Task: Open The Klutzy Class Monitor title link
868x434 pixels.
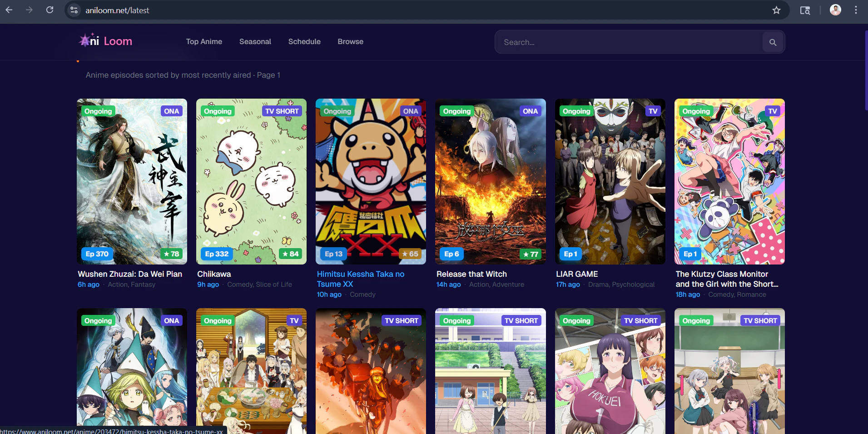Action: (x=727, y=279)
